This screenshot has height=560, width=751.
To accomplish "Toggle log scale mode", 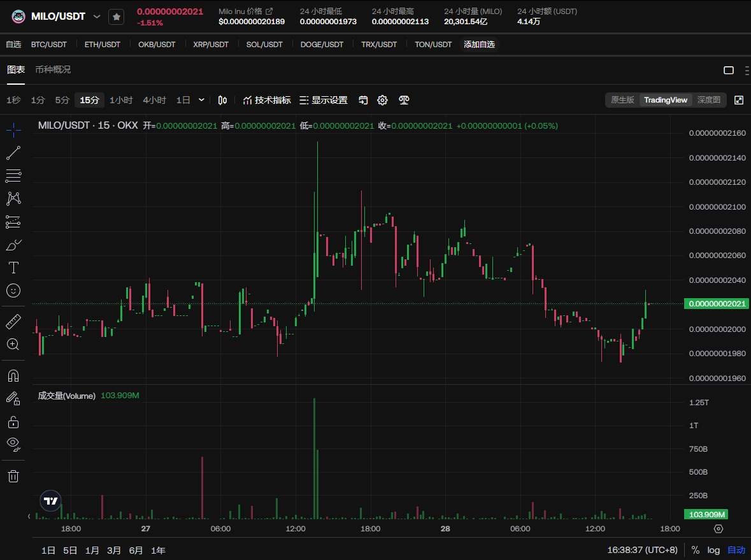I will [713, 550].
